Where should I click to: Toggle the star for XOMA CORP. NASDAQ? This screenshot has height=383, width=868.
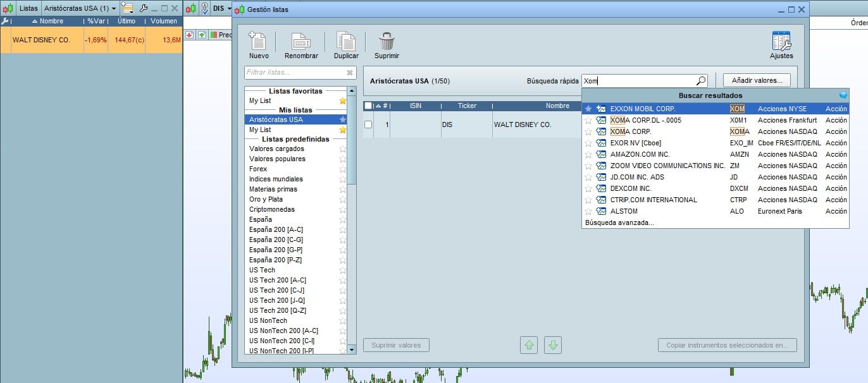pos(588,131)
